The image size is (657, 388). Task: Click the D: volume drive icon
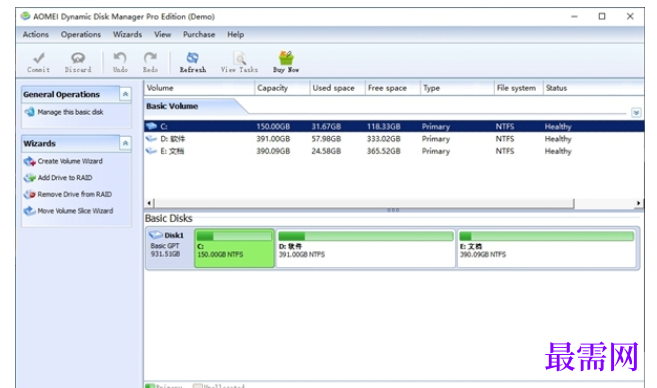pos(151,139)
